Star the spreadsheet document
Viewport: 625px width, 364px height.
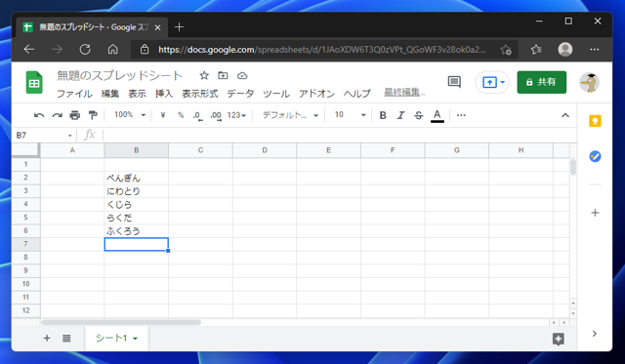[204, 75]
